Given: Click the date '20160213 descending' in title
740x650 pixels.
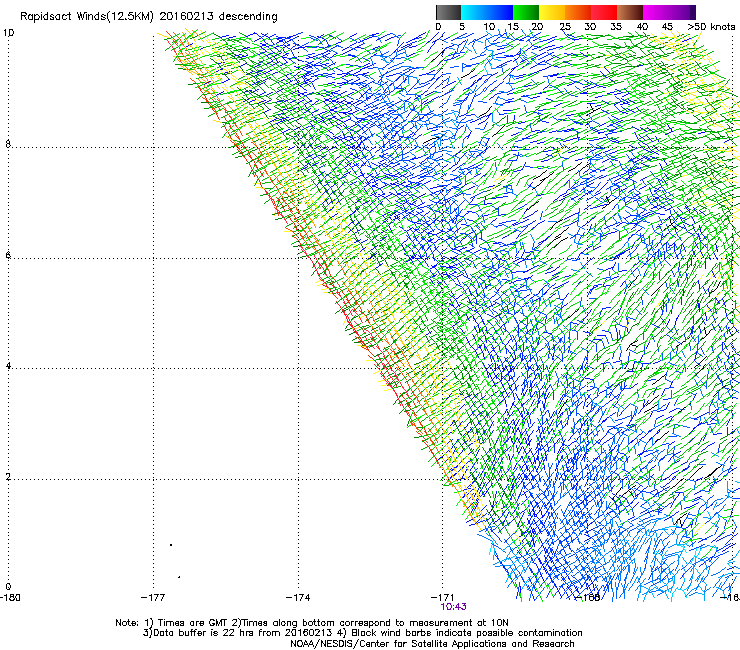Looking at the screenshot, I should pos(219,17).
